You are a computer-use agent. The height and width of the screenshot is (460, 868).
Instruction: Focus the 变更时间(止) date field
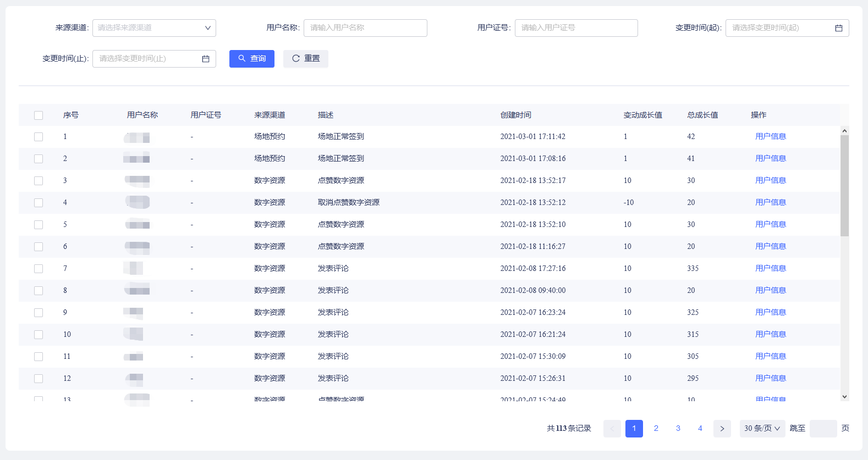click(154, 59)
